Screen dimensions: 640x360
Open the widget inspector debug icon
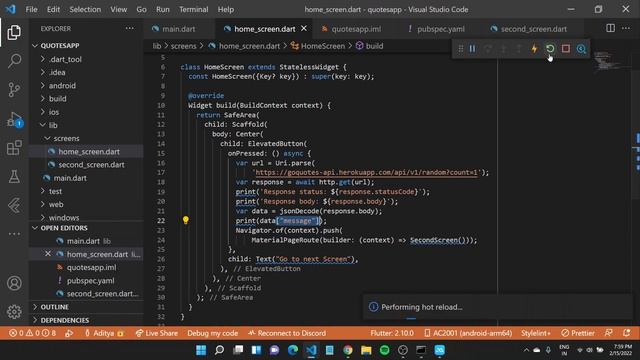coord(581,49)
